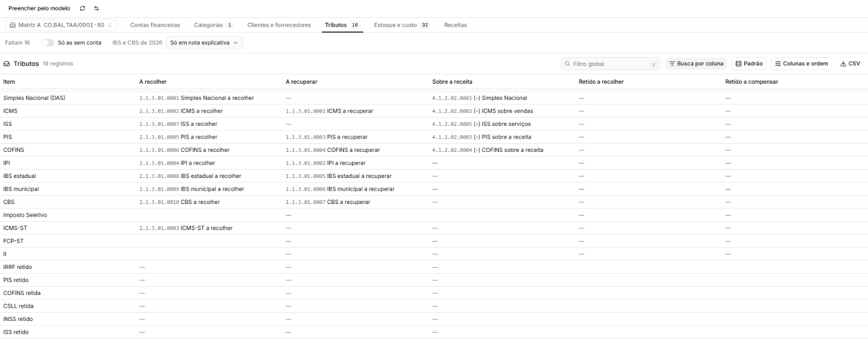The image size is (868, 347).
Task: Open the Matriz A company selector
Action: click(x=61, y=25)
